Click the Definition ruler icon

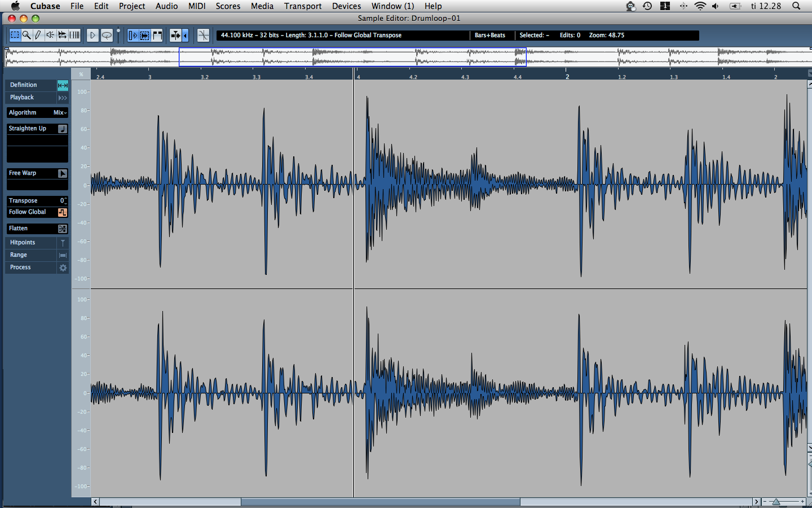point(63,85)
